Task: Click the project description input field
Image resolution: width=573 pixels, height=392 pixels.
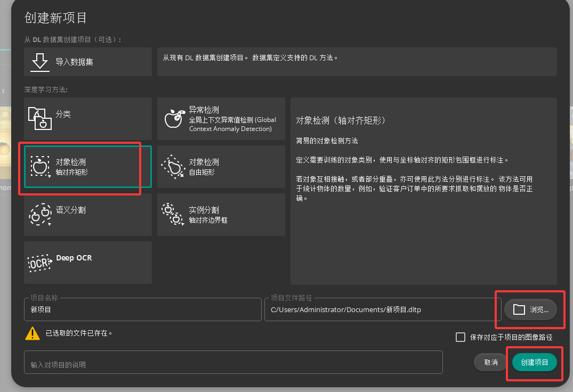Action: pyautogui.click(x=233, y=362)
